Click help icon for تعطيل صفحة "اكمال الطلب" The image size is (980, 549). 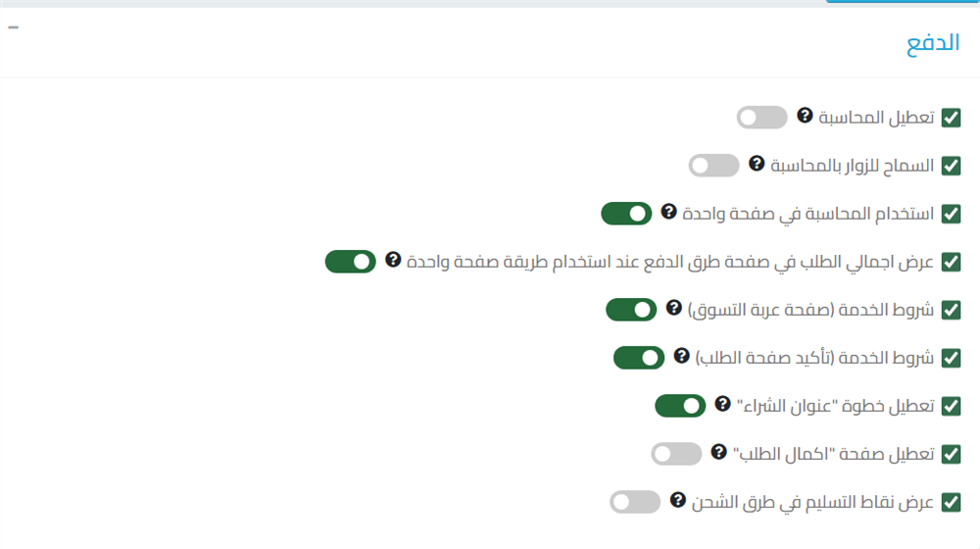coord(719,452)
